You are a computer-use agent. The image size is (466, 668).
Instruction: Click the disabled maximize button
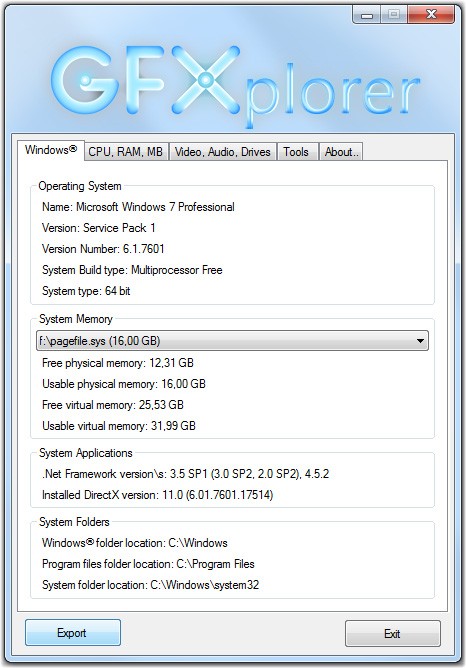pyautogui.click(x=394, y=15)
